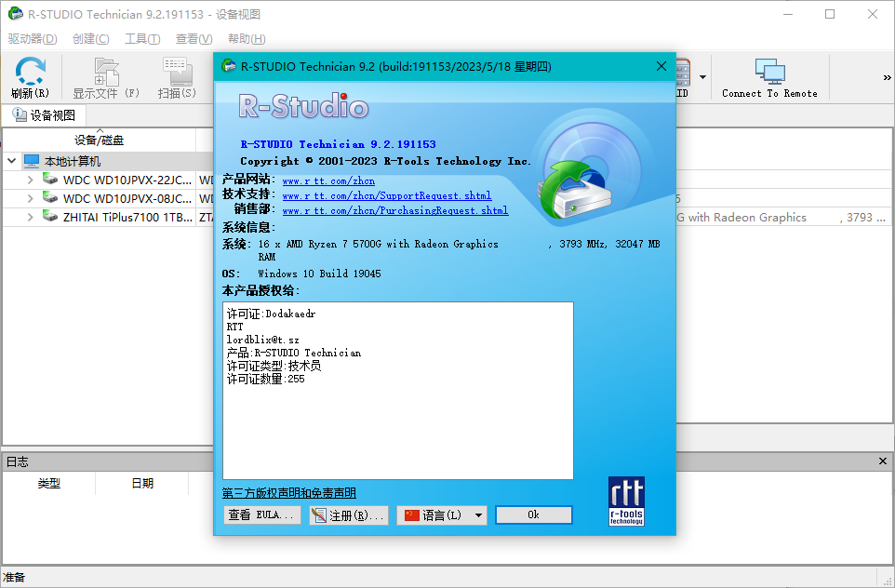Open the 驱动器(D) menu
This screenshot has height=588, width=895.
(33, 39)
